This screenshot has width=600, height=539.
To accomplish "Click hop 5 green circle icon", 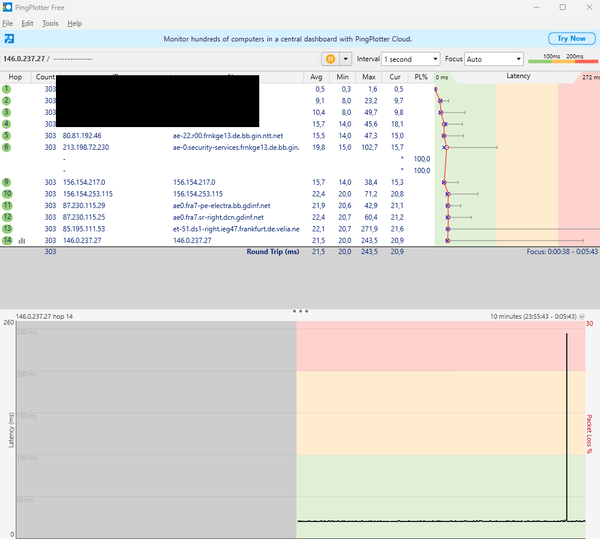I will pyautogui.click(x=7, y=136).
